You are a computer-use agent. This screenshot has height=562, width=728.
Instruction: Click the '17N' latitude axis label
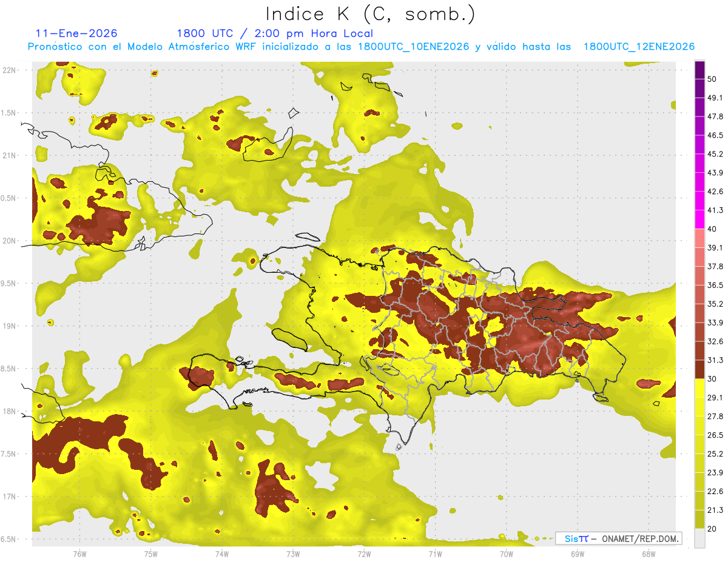click(9, 497)
